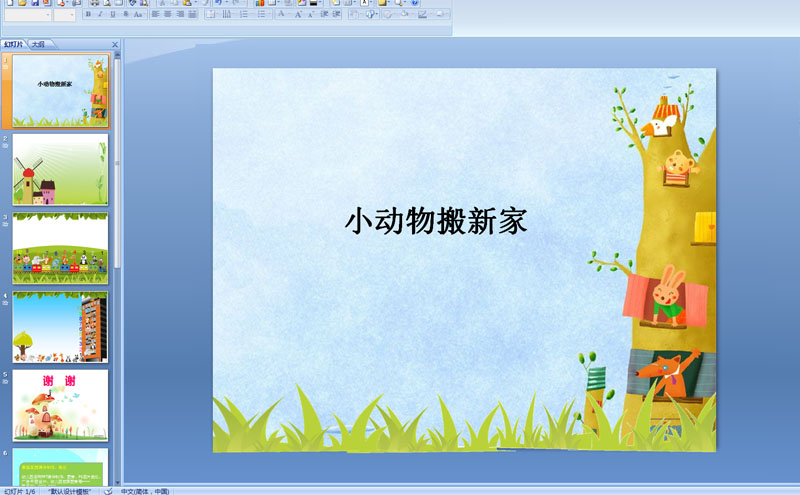800x495 pixels.
Task: Close the slide thumbnails pane
Action: pos(115,45)
